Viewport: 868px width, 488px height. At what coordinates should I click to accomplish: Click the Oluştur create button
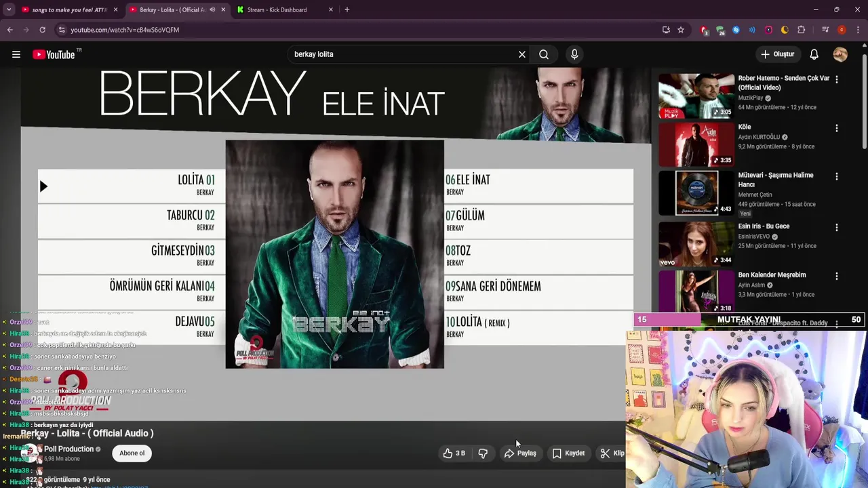click(777, 54)
